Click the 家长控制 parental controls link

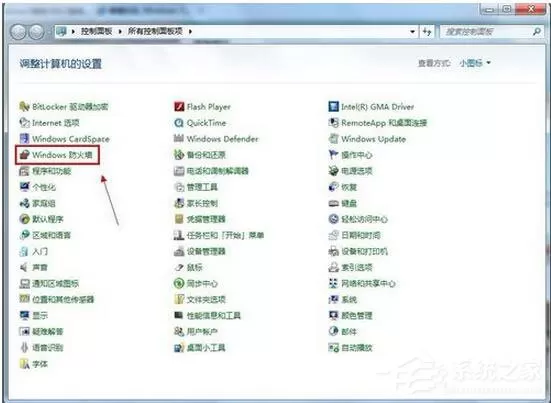click(x=202, y=203)
